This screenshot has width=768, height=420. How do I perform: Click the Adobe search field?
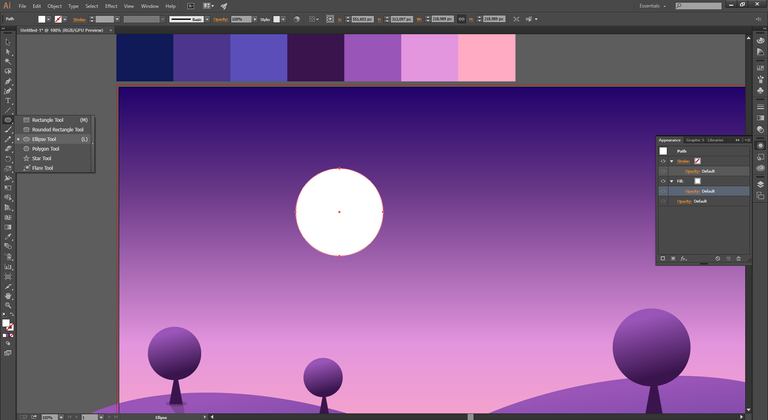tap(698, 6)
